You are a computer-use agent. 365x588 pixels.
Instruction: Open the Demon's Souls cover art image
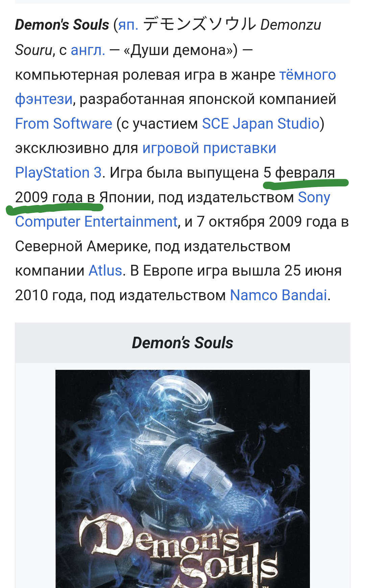point(182,479)
